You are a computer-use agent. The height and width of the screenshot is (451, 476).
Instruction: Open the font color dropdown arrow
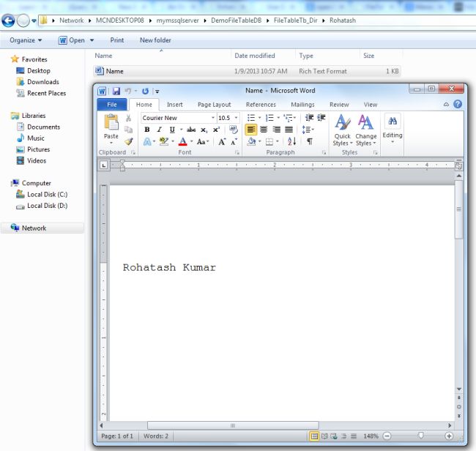[x=192, y=142]
